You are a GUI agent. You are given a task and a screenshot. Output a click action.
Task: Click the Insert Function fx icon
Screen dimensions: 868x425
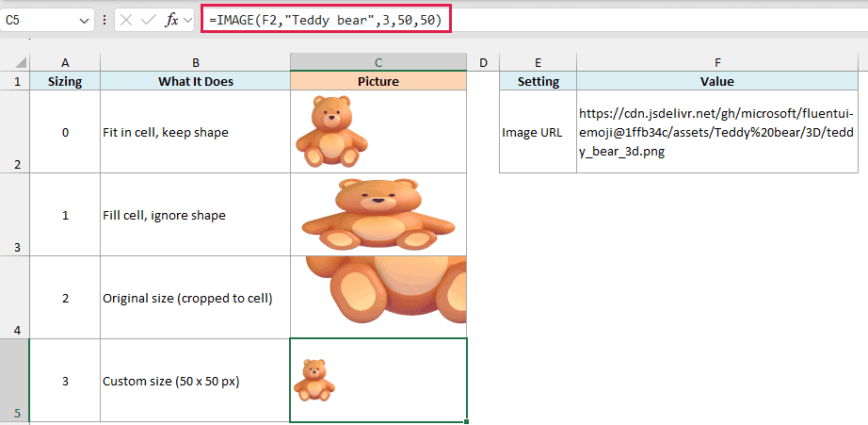(x=171, y=21)
